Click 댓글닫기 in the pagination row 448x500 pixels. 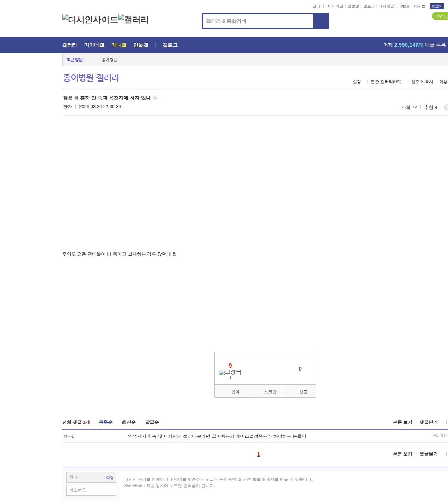pyautogui.click(x=429, y=454)
